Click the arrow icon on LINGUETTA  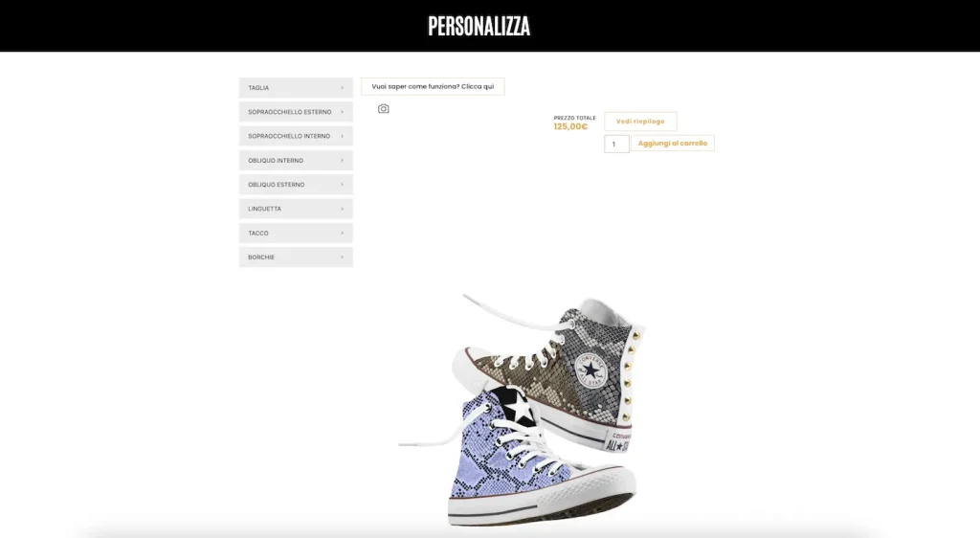point(342,209)
